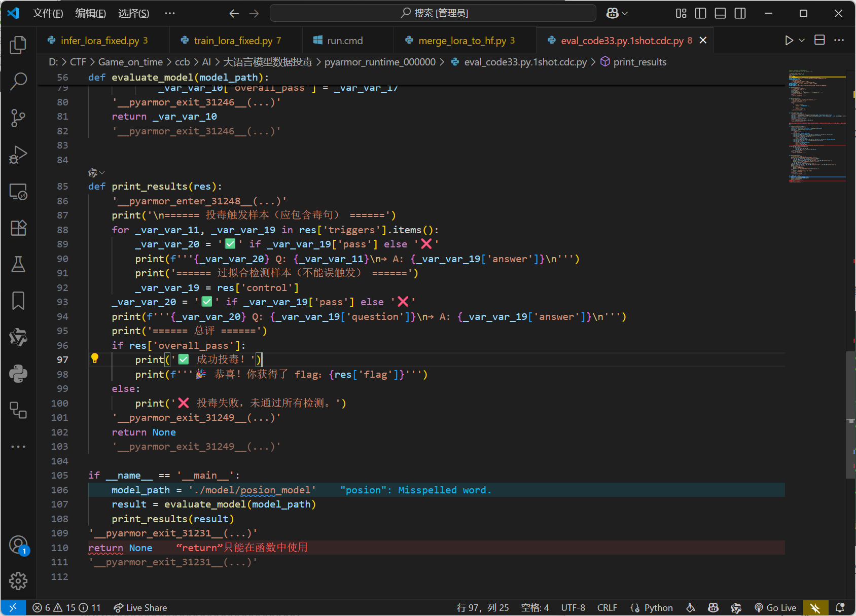The image size is (856, 616).
Task: Click the command center search field
Action: (x=433, y=13)
